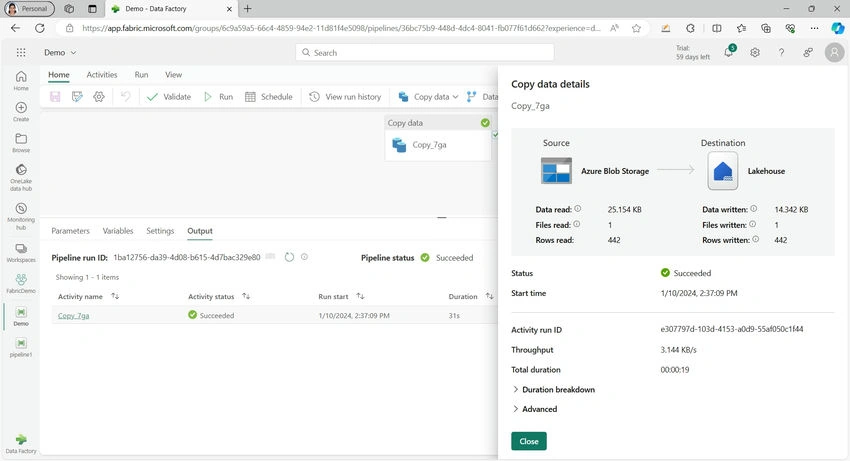The width and height of the screenshot is (850, 461).
Task: Open the help question mark icon
Action: click(x=781, y=53)
